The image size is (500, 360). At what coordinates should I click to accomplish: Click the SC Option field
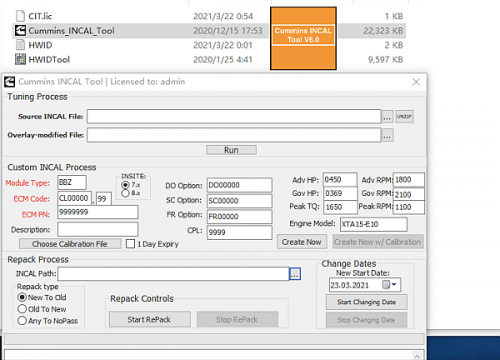click(x=239, y=201)
